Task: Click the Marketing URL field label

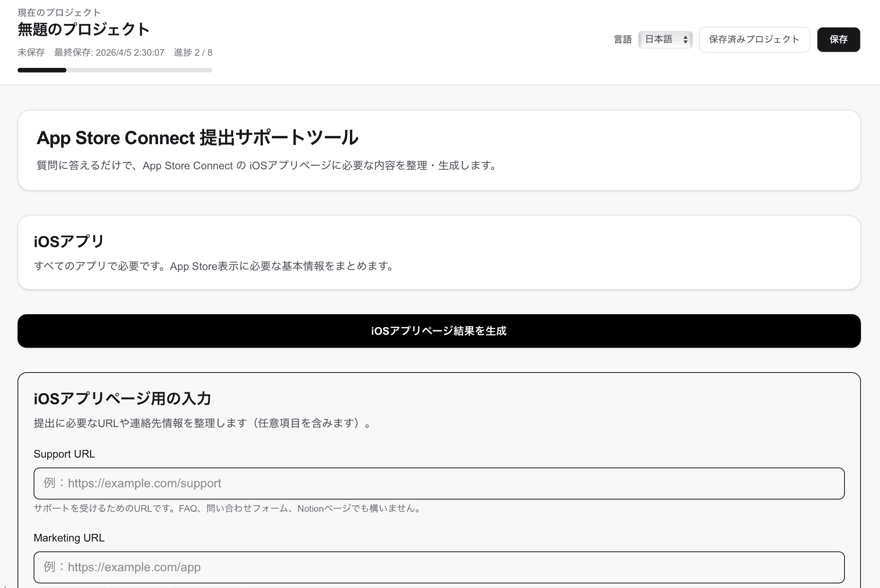Action: click(x=69, y=538)
